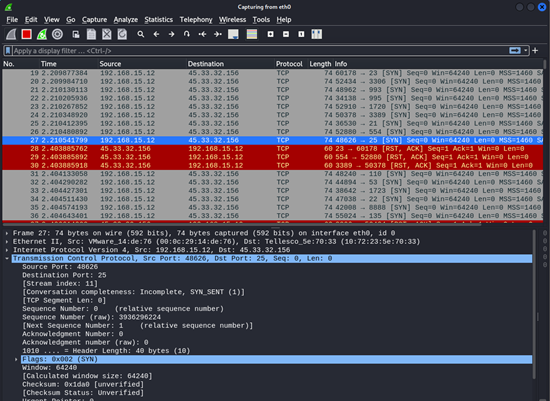
Task: Click zoom in toolbar icon
Action: [270, 34]
